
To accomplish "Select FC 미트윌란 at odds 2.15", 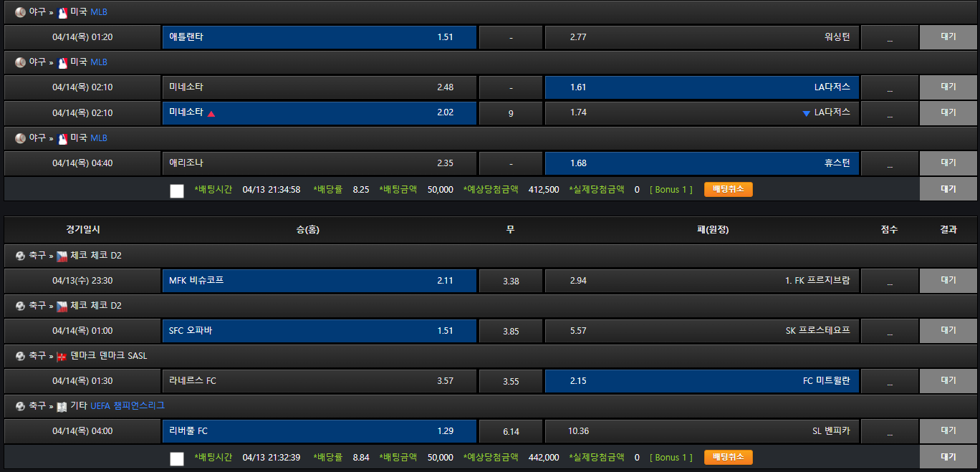I will 702,381.
